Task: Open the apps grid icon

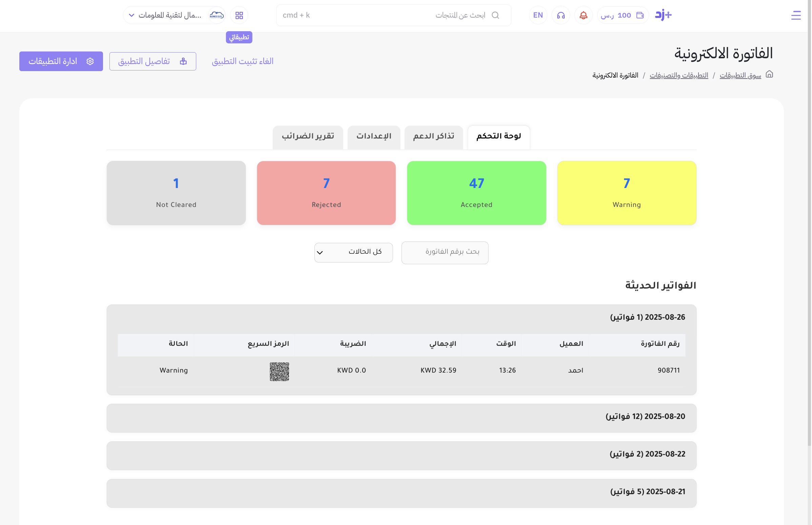Action: 239,15
